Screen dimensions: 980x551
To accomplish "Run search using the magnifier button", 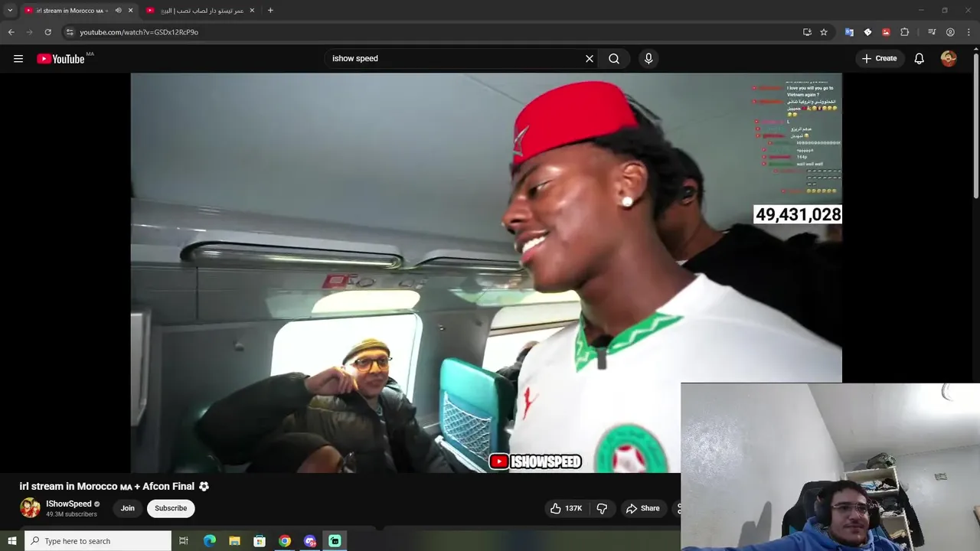I will point(614,58).
